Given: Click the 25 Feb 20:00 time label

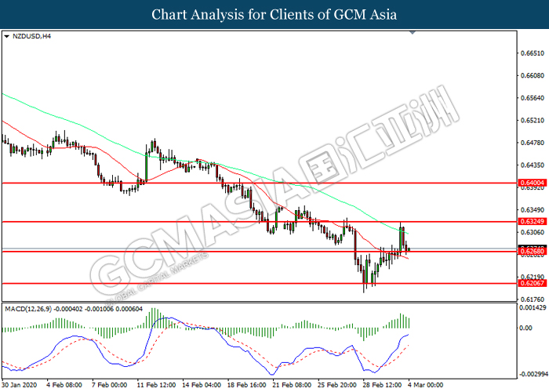Looking at the screenshot, I should point(336,385).
